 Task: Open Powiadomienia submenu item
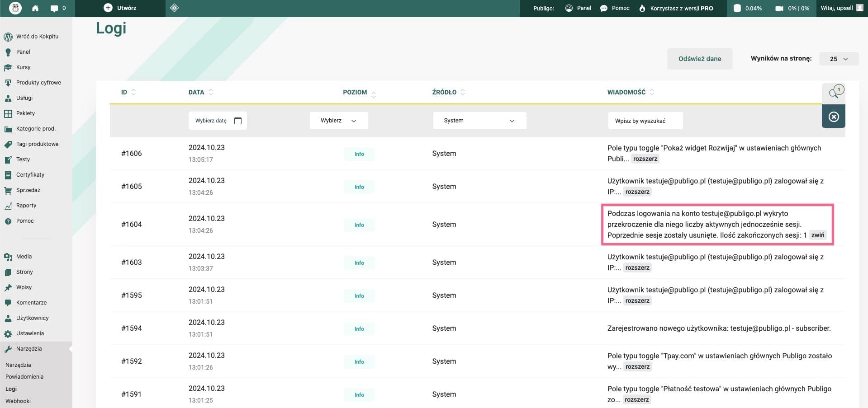tap(24, 377)
